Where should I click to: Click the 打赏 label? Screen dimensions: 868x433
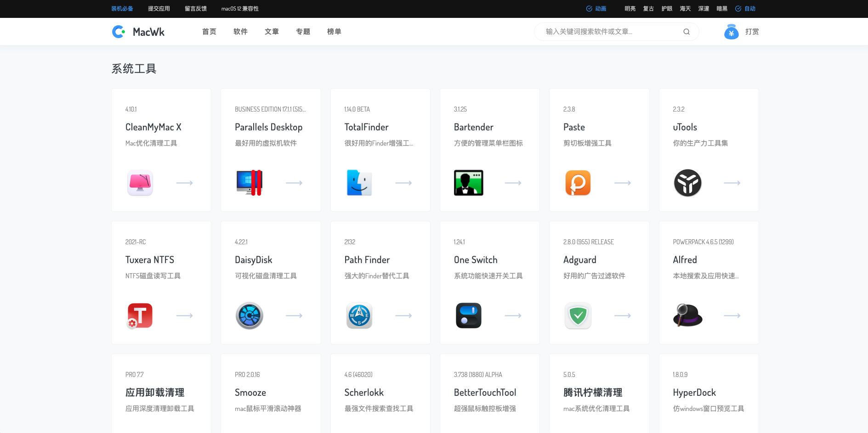pyautogui.click(x=752, y=32)
